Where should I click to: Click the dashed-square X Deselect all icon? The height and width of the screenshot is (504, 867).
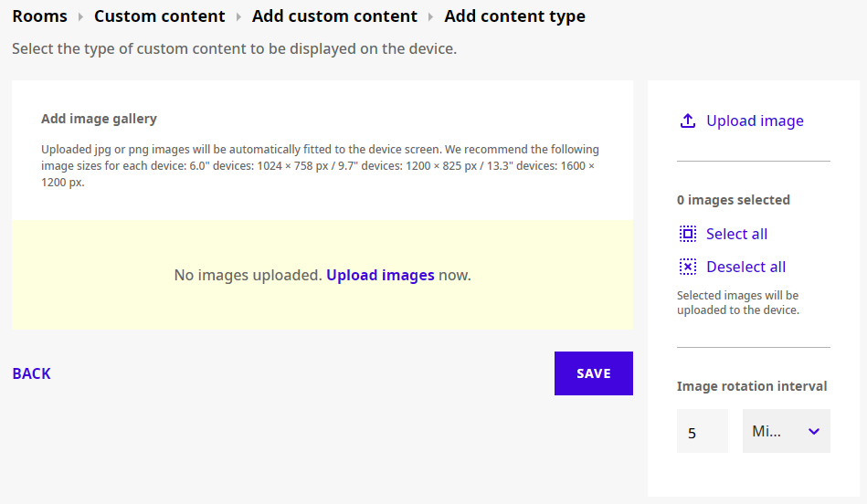[687, 267]
